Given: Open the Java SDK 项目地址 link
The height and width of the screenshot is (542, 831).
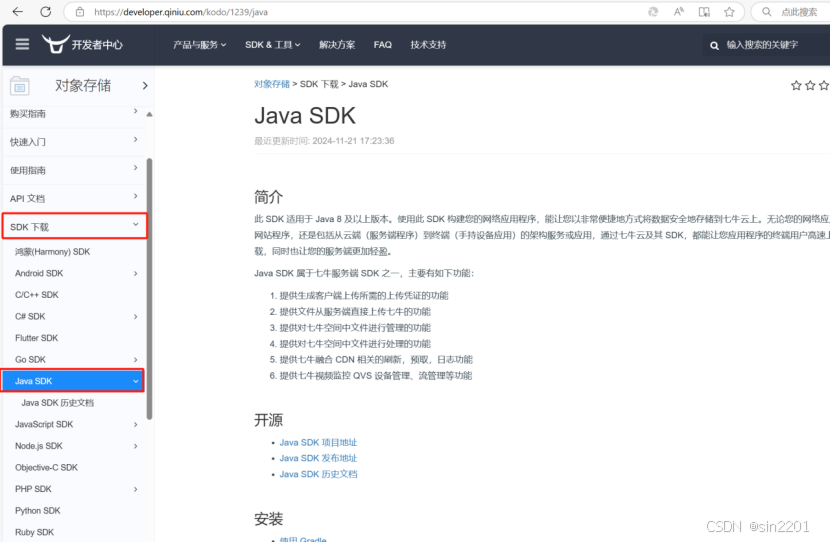Looking at the screenshot, I should point(318,442).
